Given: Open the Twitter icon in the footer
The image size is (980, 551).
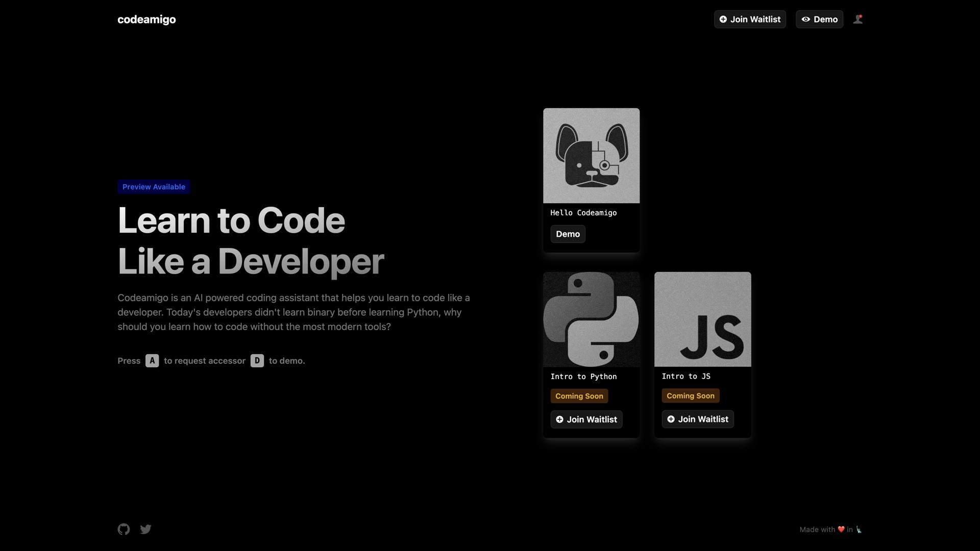Looking at the screenshot, I should pyautogui.click(x=145, y=529).
